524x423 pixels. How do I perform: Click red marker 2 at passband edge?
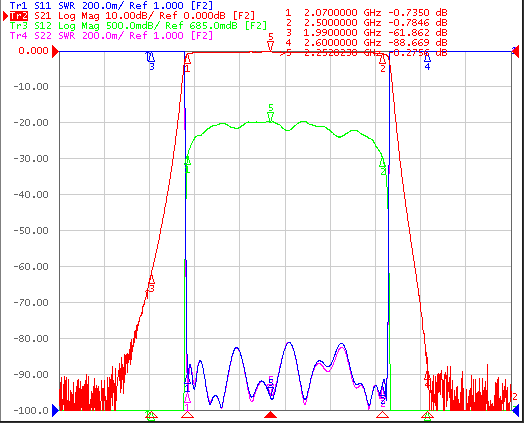point(382,63)
